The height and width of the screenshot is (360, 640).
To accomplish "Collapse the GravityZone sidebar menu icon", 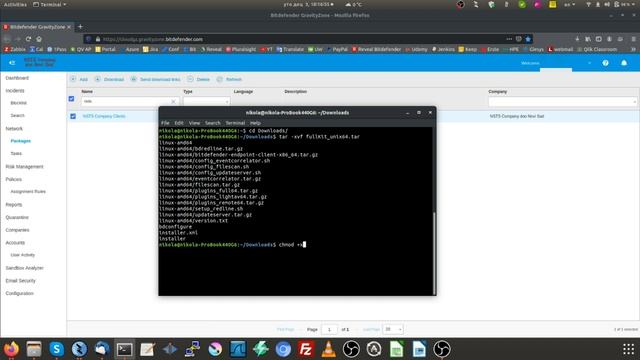I will pyautogui.click(x=12, y=63).
